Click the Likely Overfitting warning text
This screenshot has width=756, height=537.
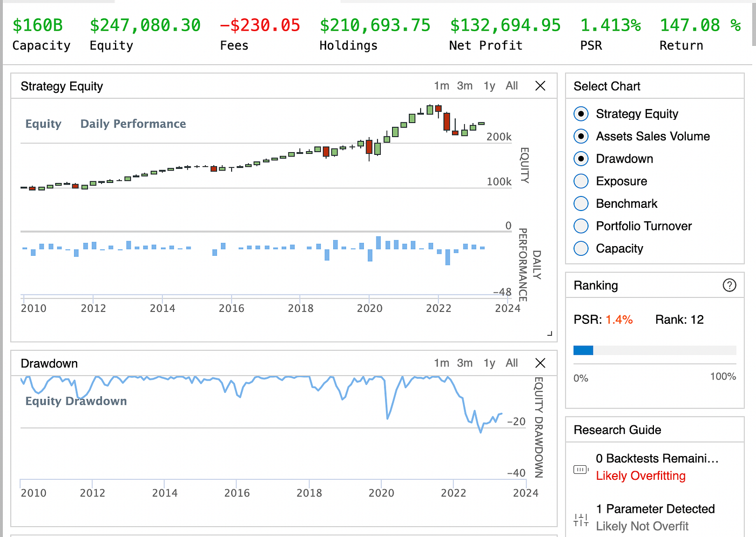point(640,476)
